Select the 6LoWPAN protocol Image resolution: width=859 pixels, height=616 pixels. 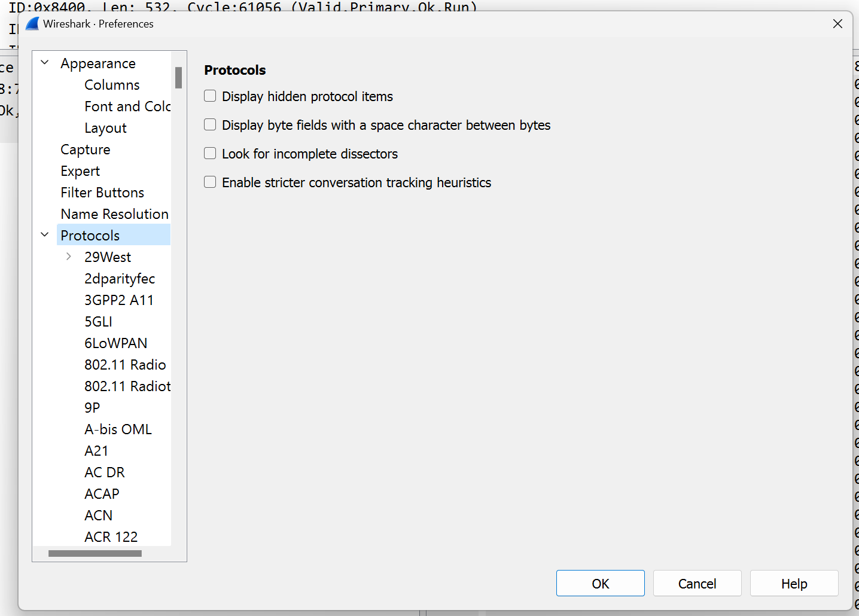click(x=115, y=343)
